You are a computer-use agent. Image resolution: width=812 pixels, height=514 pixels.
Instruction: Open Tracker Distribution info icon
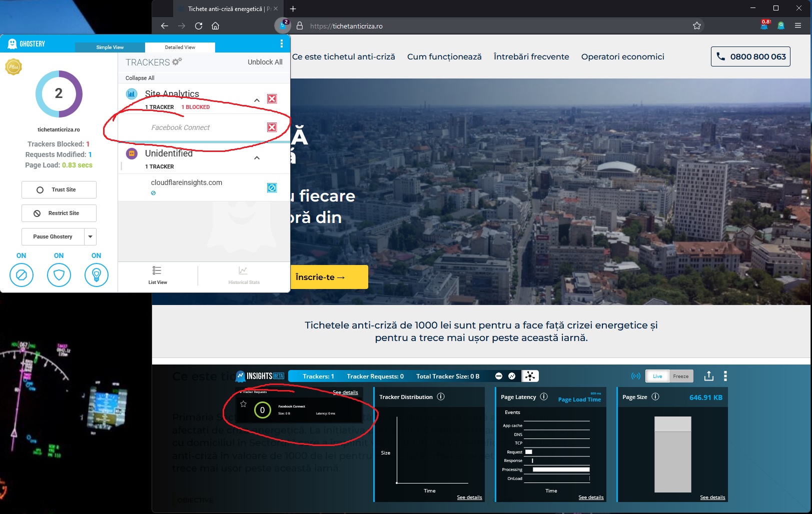pos(441,396)
